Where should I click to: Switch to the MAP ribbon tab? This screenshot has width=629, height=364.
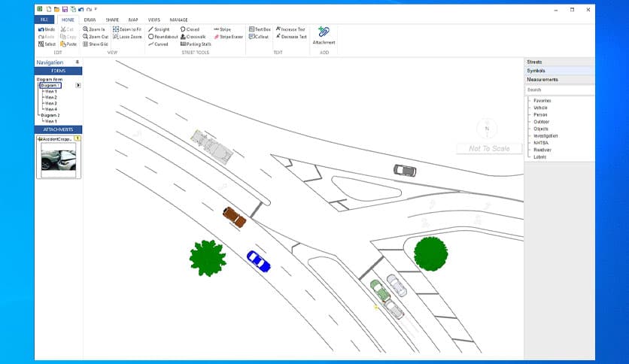click(x=133, y=20)
